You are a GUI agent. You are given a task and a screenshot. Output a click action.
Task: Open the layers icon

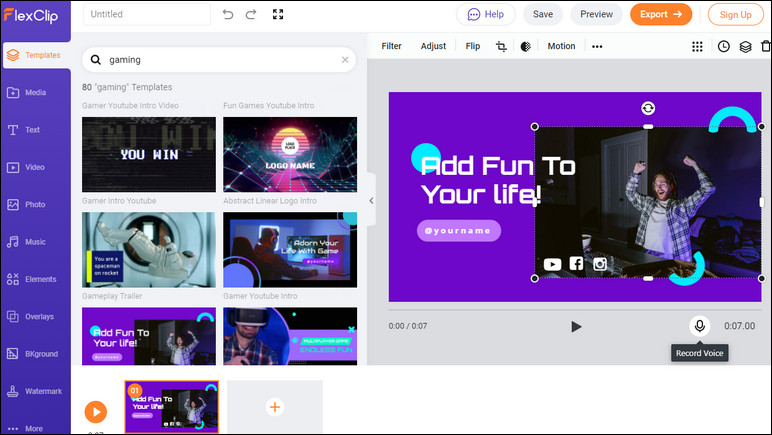click(x=745, y=46)
